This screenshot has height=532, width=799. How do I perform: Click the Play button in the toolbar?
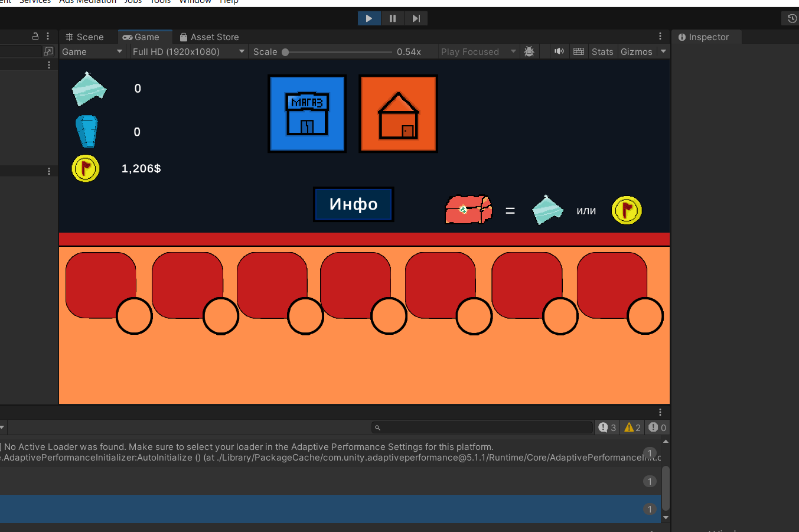pos(369,18)
